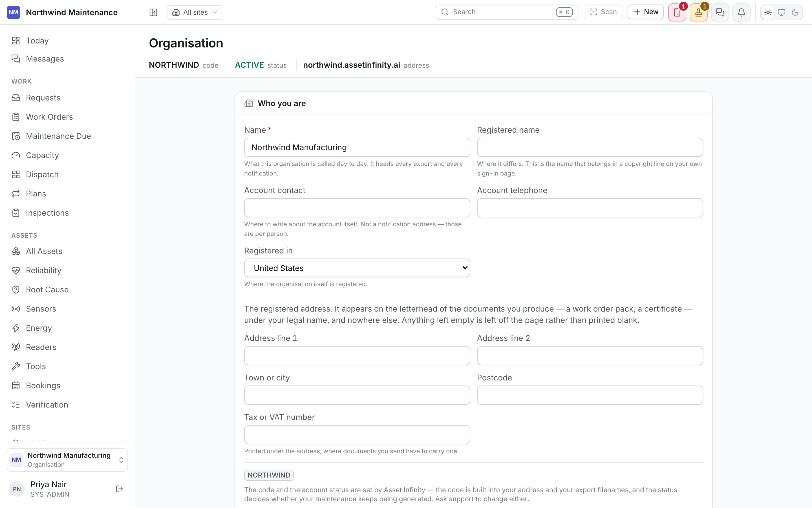
Task: Open Work Orders in sidebar
Action: (x=67, y=117)
